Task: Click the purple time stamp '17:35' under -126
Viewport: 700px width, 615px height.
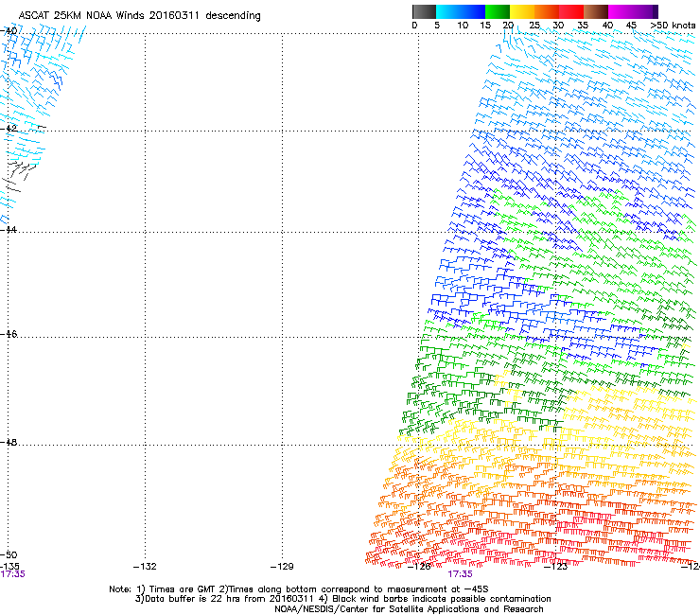Action: pyautogui.click(x=461, y=574)
